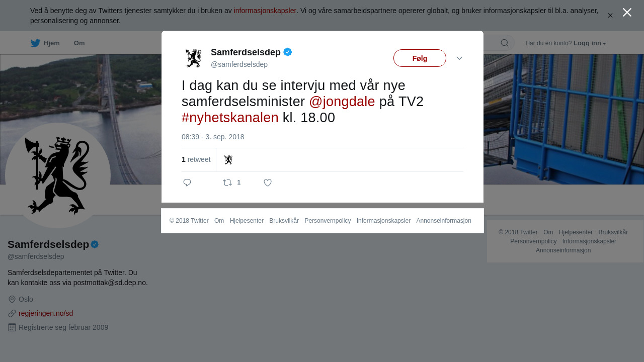Click the retweet arrows icon
This screenshot has width=644, height=362.
click(x=228, y=183)
